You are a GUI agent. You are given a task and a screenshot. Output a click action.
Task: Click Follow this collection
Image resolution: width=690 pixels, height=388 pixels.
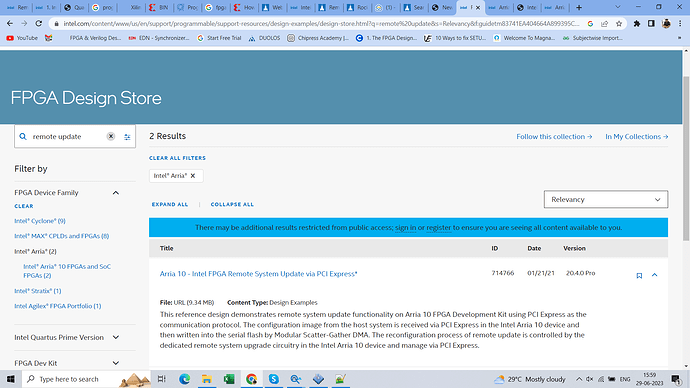point(554,136)
